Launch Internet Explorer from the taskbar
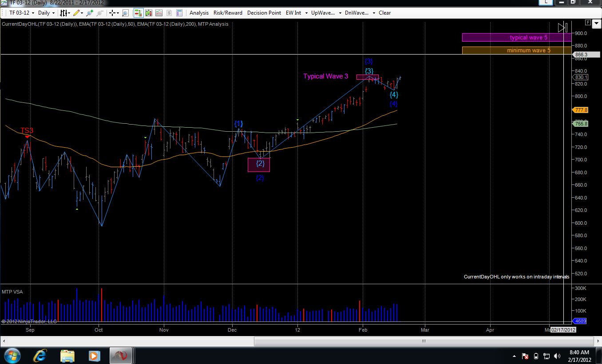Viewport: 602px width, 364px height. (40, 356)
